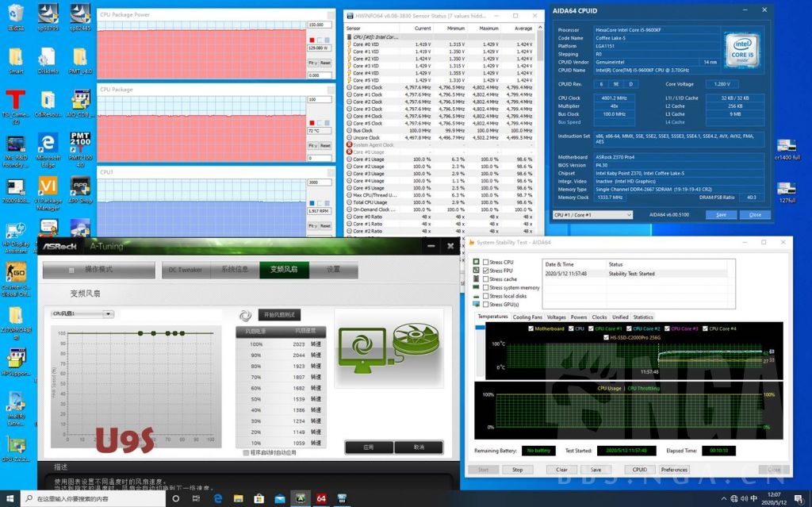Viewport: 812px width, 507px height.
Task: Open Mail app from the taskbar
Action: tap(280, 498)
